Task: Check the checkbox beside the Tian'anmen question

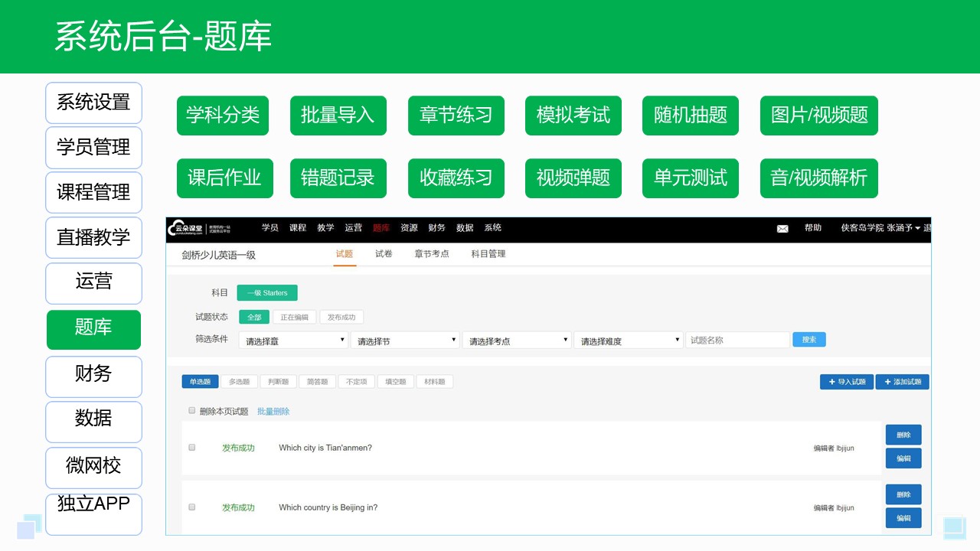Action: tap(191, 448)
